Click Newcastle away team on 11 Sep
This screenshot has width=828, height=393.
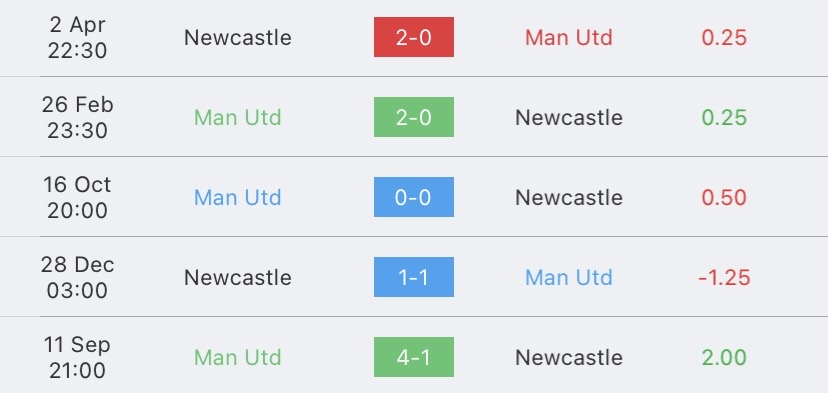click(569, 358)
